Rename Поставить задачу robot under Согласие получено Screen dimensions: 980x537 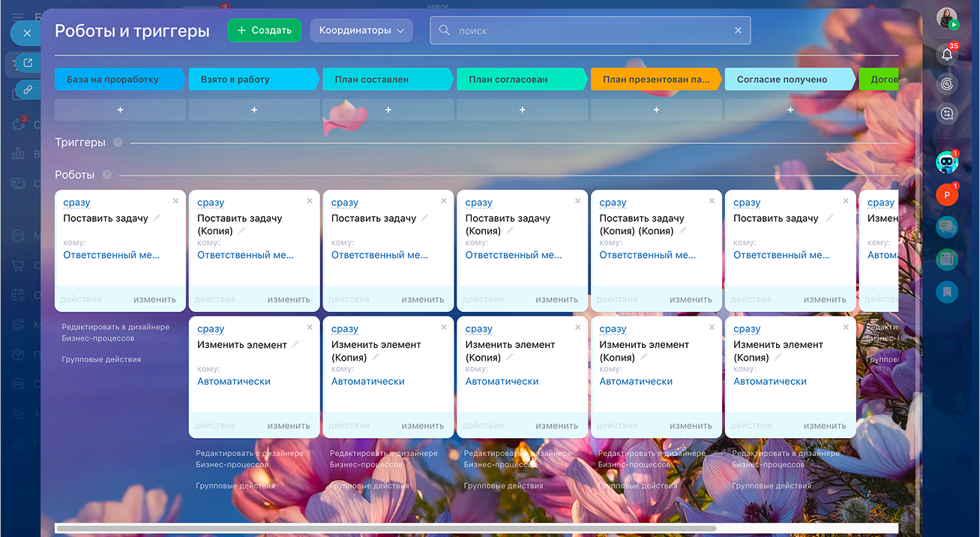click(829, 218)
